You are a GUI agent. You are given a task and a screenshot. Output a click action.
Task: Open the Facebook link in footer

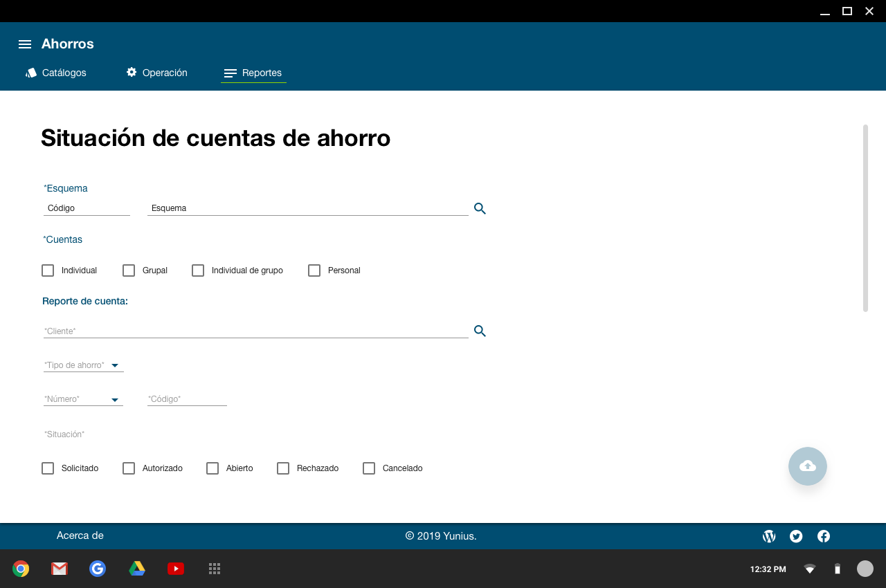824,536
